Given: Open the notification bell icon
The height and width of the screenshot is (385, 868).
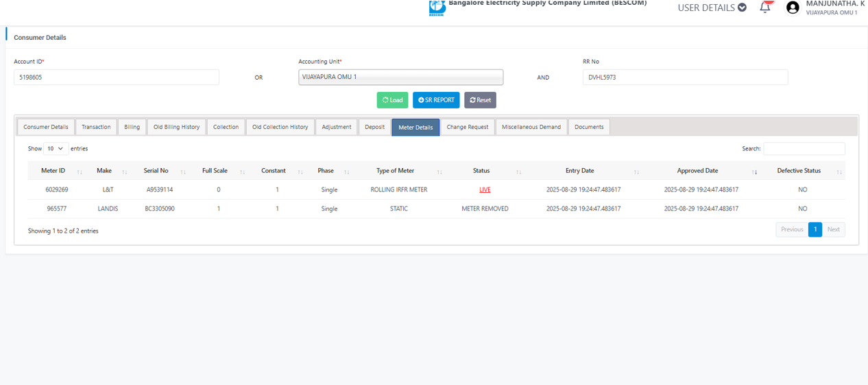Looking at the screenshot, I should tap(765, 8).
